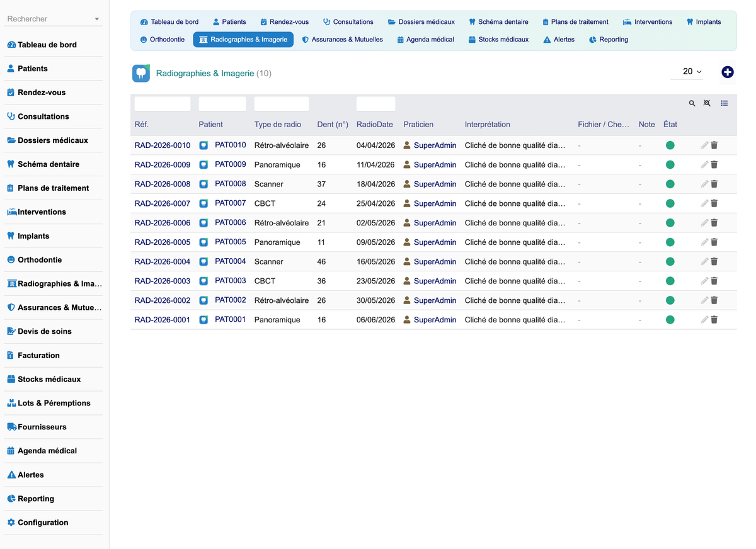Click the edit pencil for RAD-2026-0010
Screen dimensions: 756x549
(704, 145)
